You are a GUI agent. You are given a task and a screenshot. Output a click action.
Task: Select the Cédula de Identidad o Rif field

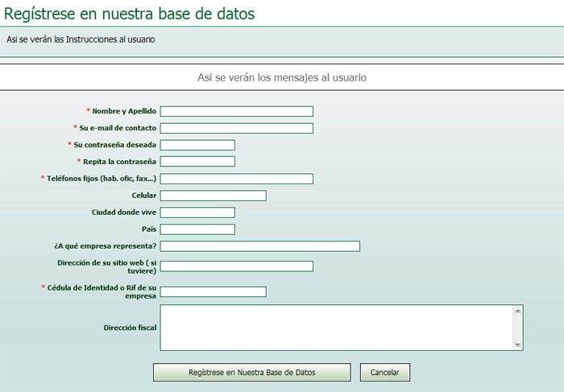213,291
